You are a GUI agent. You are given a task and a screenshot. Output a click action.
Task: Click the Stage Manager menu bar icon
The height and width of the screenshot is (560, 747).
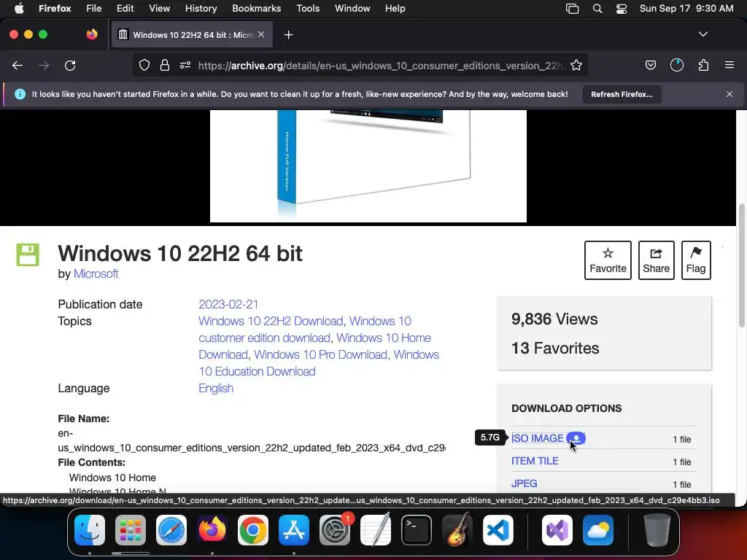point(572,8)
